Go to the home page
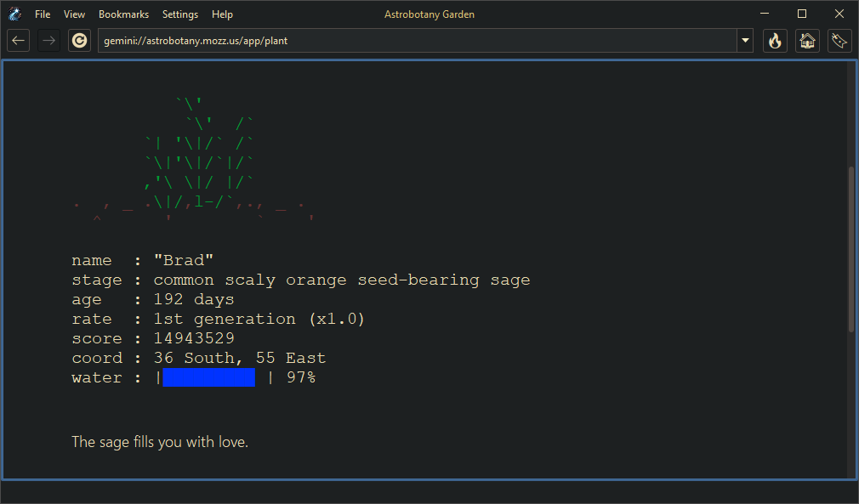The image size is (859, 504). 807,41
